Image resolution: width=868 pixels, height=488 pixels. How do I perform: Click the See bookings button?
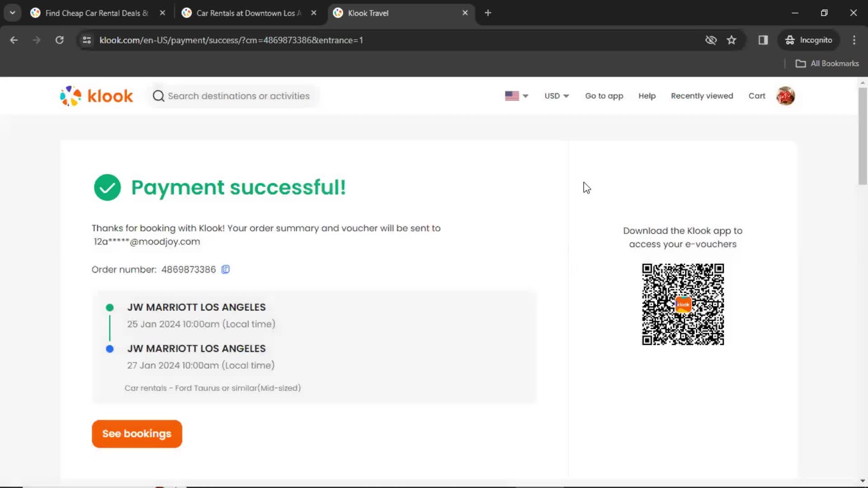click(x=137, y=434)
